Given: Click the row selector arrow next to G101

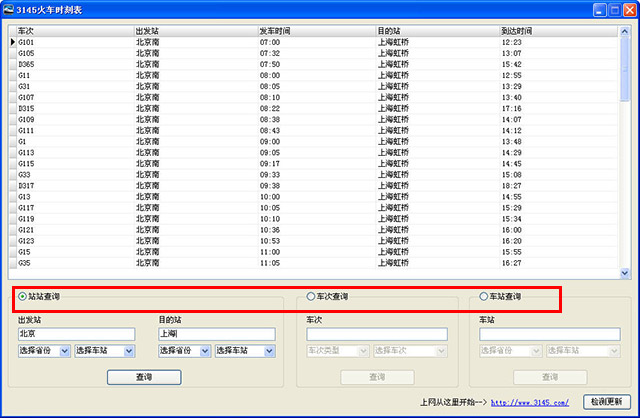Looking at the screenshot, I should (x=13, y=42).
